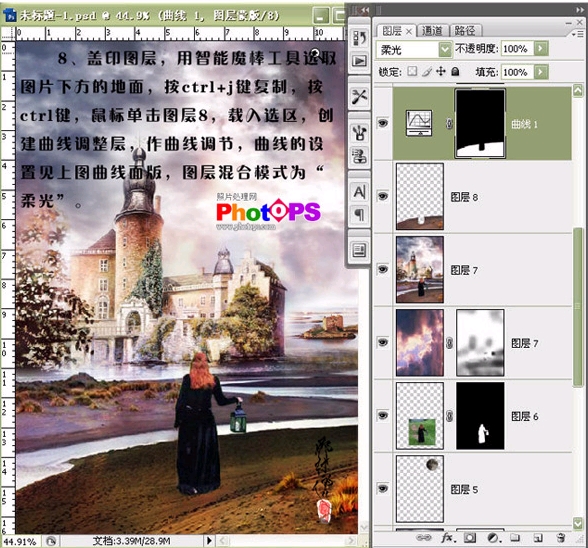Close the 图层 tab with x
Screen dimensions: 588x548
tap(409, 32)
